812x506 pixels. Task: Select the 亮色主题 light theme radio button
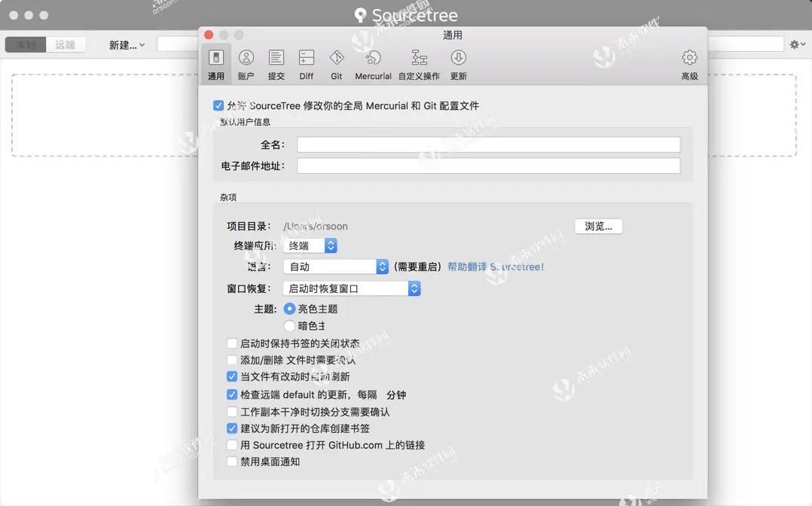pyautogui.click(x=289, y=309)
